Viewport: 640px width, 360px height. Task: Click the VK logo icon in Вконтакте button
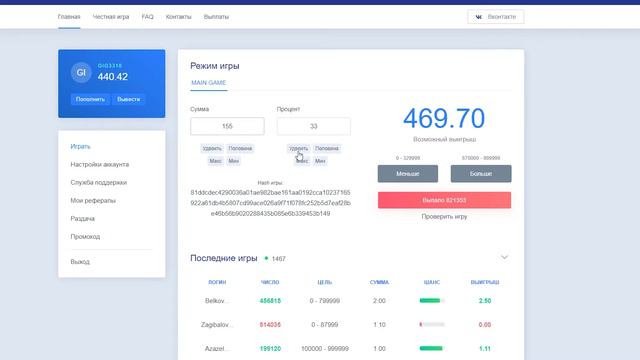479,17
